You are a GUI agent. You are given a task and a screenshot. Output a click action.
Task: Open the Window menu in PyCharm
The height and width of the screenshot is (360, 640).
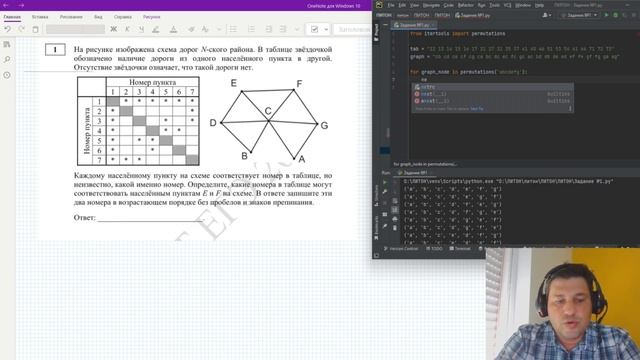coord(523,5)
